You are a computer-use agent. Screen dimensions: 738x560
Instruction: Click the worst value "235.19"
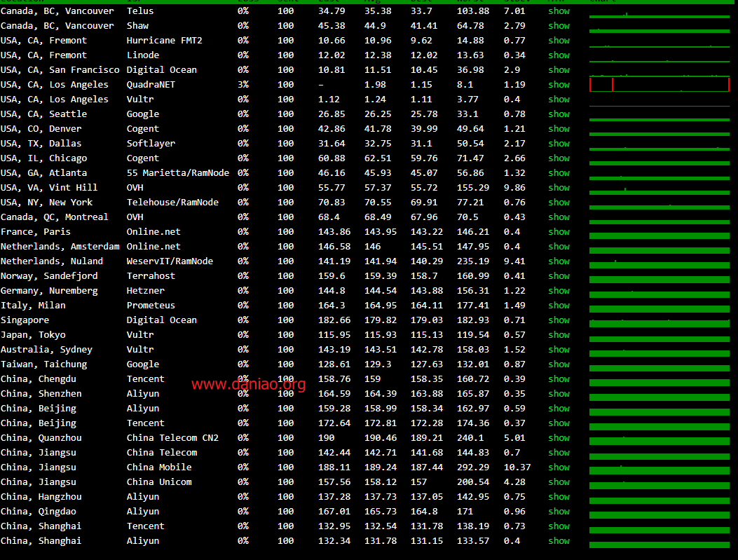point(473,261)
